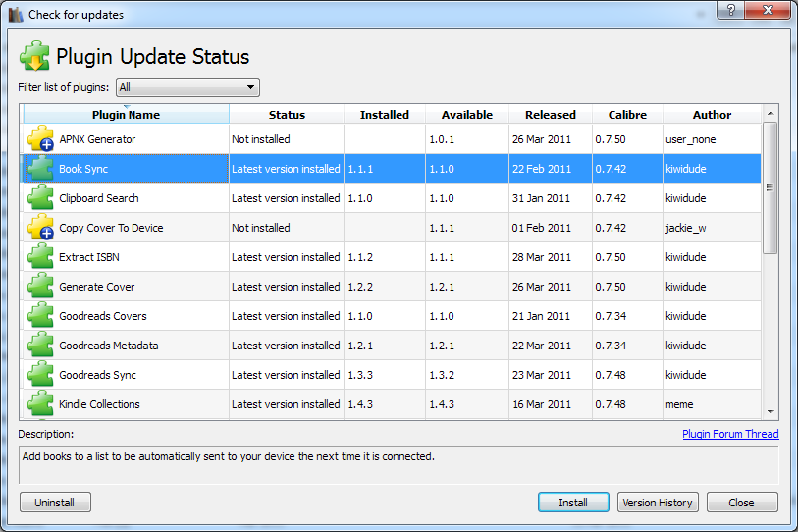This screenshot has height=532, width=798.
Task: Click the release date '28 Mar 2011'
Action: 542,257
